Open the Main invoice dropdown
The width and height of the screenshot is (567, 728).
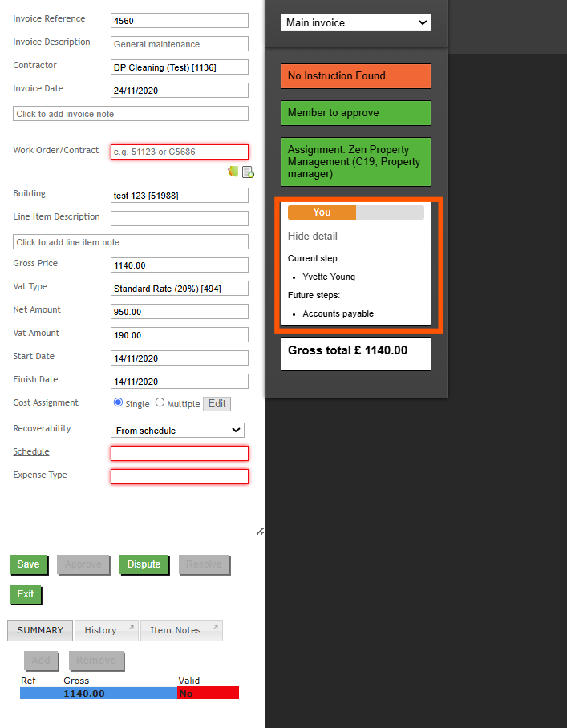356,22
